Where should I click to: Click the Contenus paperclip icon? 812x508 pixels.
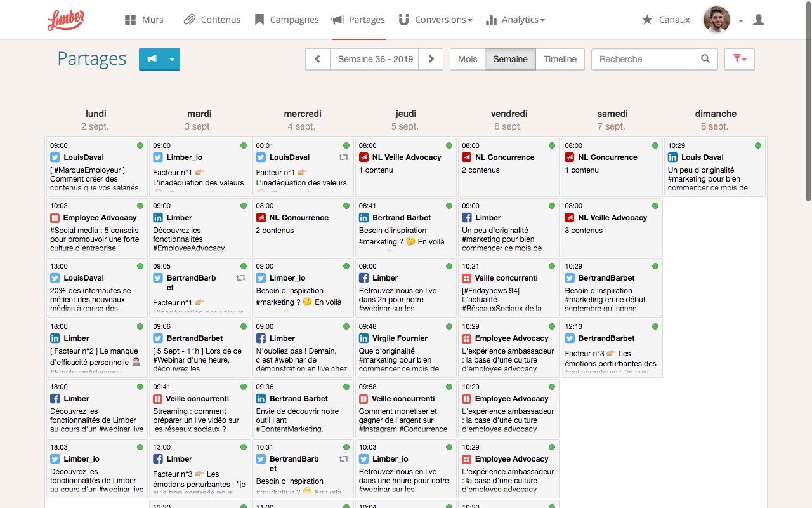[189, 20]
